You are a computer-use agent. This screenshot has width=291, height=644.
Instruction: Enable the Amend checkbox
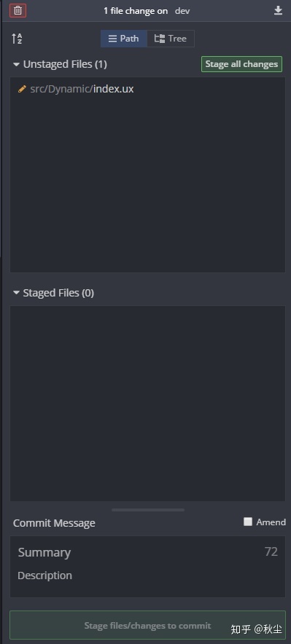[248, 522]
